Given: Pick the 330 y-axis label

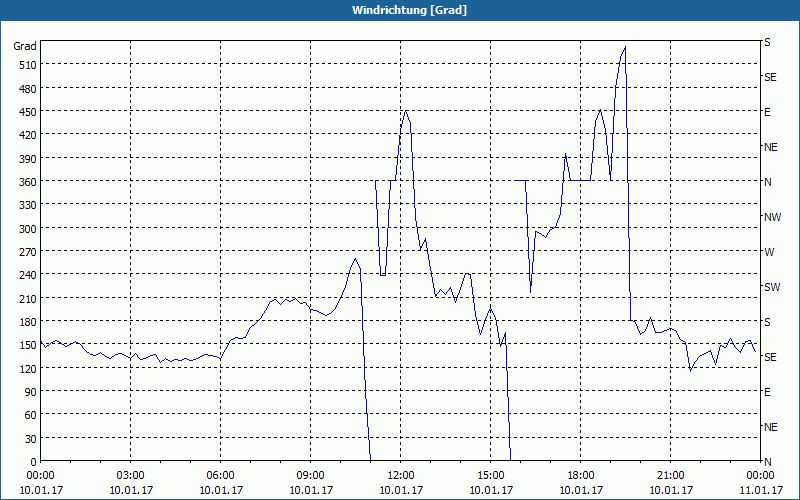Looking at the screenshot, I should [28, 205].
